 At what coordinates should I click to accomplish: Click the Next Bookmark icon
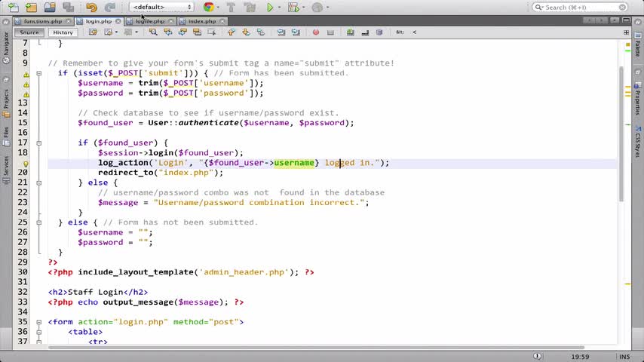246,32
